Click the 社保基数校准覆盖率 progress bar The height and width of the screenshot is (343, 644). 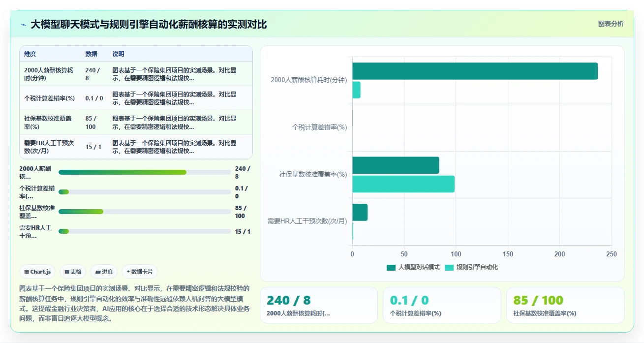[145, 212]
